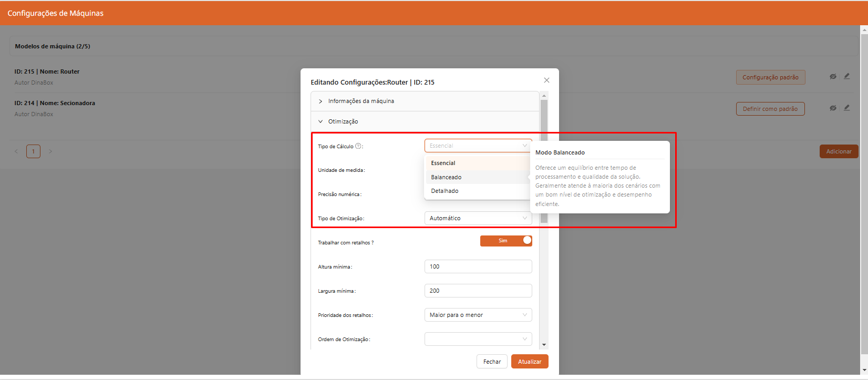The width and height of the screenshot is (868, 380).
Task: Select Balanceado from the calculation list
Action: tap(447, 177)
